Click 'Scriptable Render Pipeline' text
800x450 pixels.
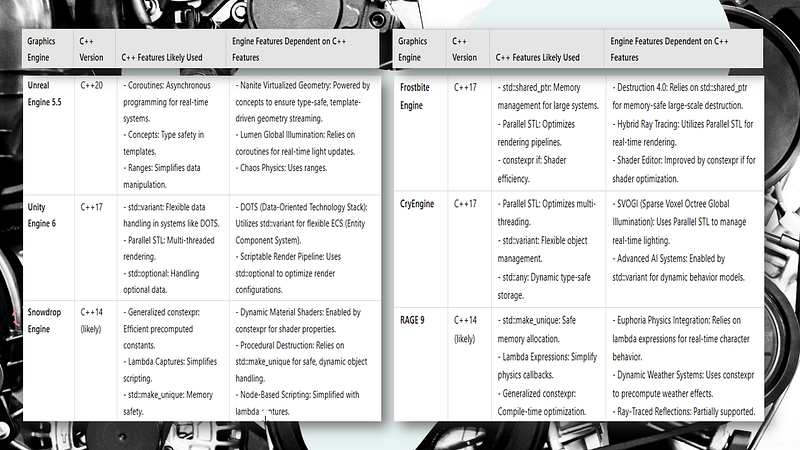(282, 257)
